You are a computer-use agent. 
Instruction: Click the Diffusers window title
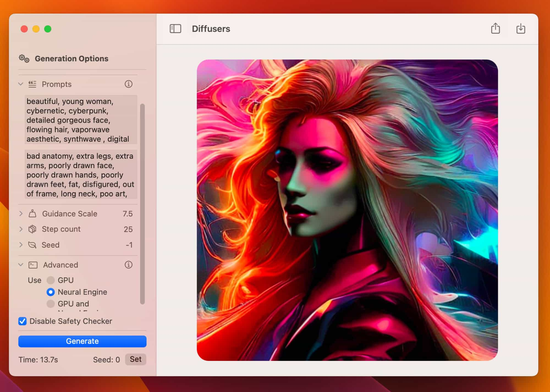point(211,29)
